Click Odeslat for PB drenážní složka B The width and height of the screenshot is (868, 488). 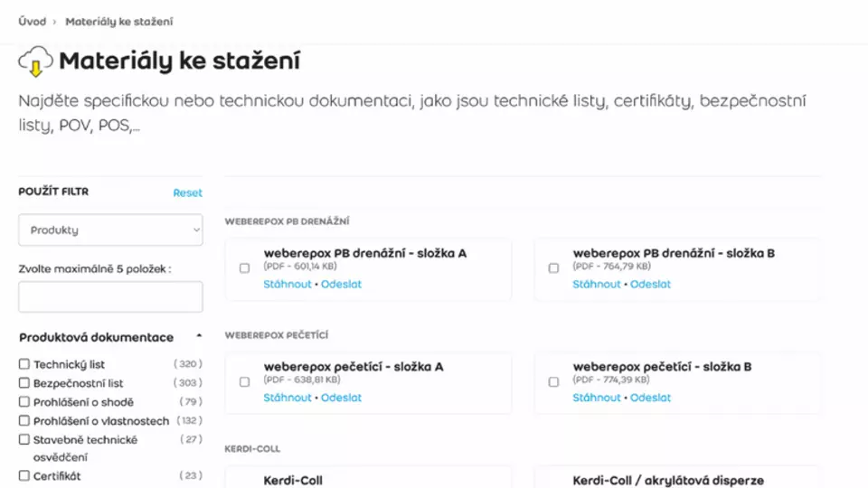650,284
